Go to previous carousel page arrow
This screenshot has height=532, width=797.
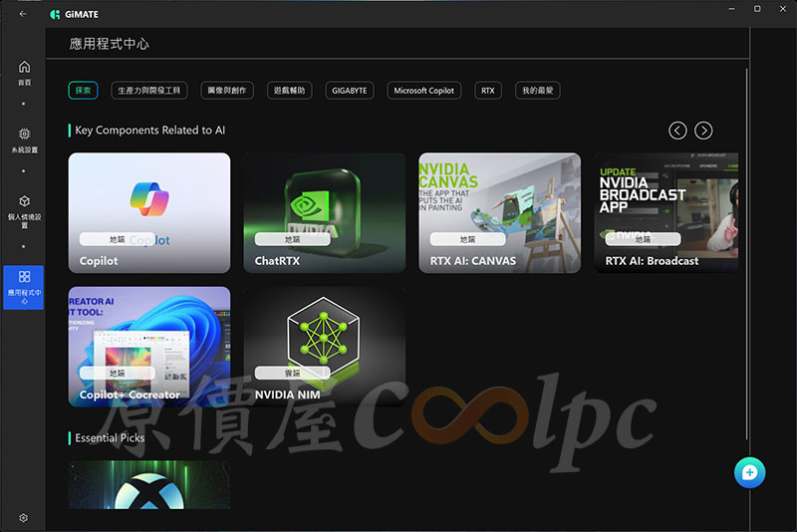pyautogui.click(x=677, y=131)
